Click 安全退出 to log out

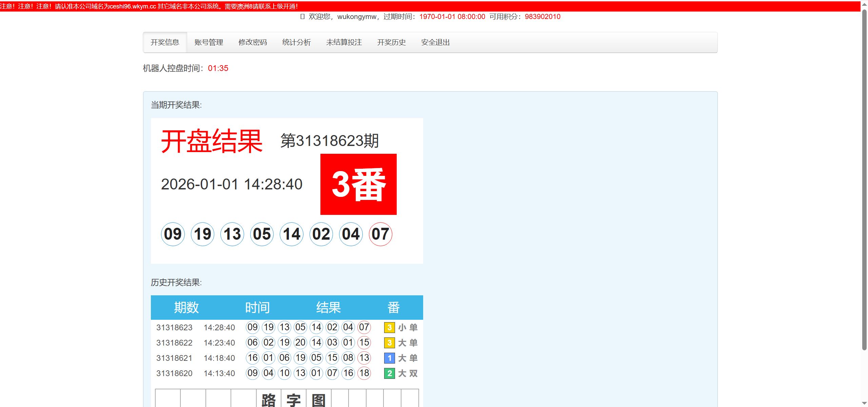(x=435, y=42)
